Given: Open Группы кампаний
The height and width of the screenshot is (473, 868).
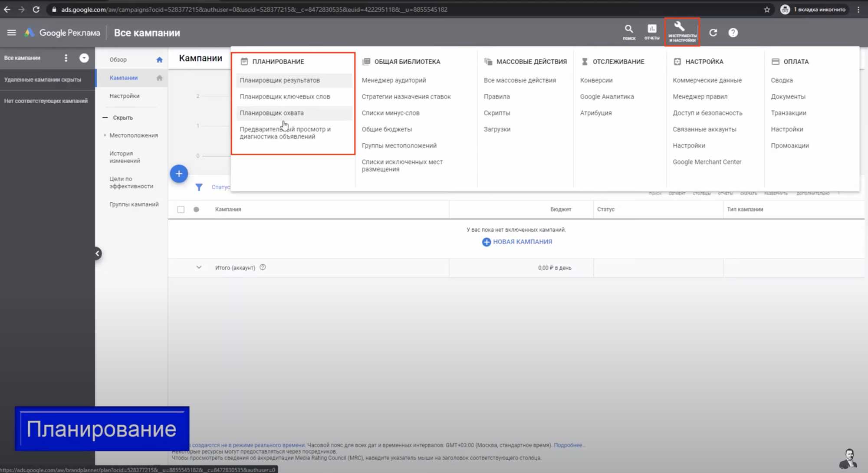Looking at the screenshot, I should click(x=134, y=204).
